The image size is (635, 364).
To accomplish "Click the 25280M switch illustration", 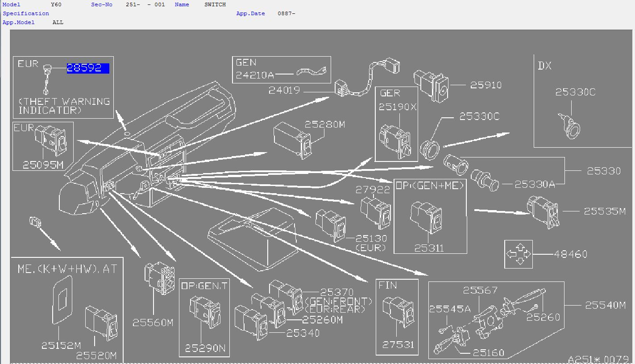I will pos(292,140).
